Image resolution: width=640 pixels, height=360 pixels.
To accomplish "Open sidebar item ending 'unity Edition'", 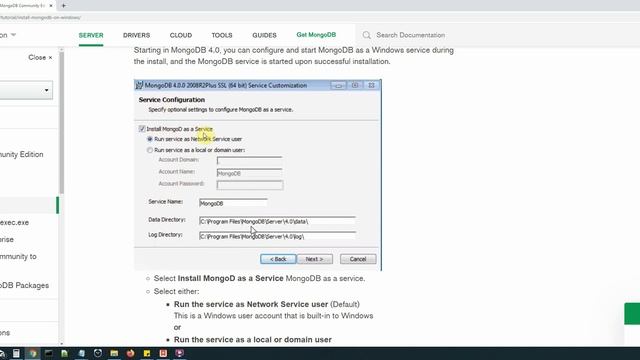I will pos(22,154).
